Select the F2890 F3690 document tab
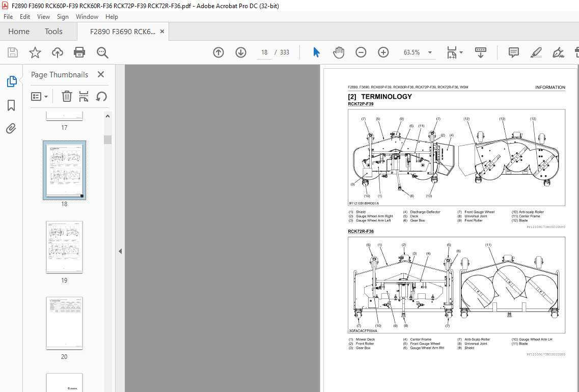 click(x=123, y=32)
